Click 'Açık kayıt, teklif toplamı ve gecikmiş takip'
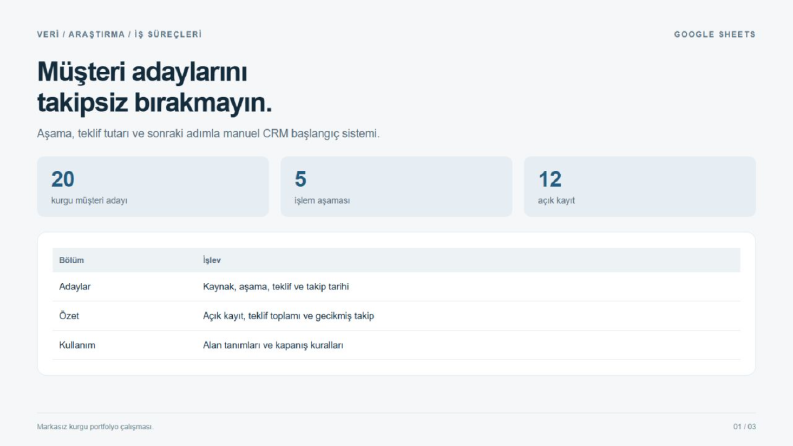This screenshot has height=446, width=793. (x=288, y=316)
